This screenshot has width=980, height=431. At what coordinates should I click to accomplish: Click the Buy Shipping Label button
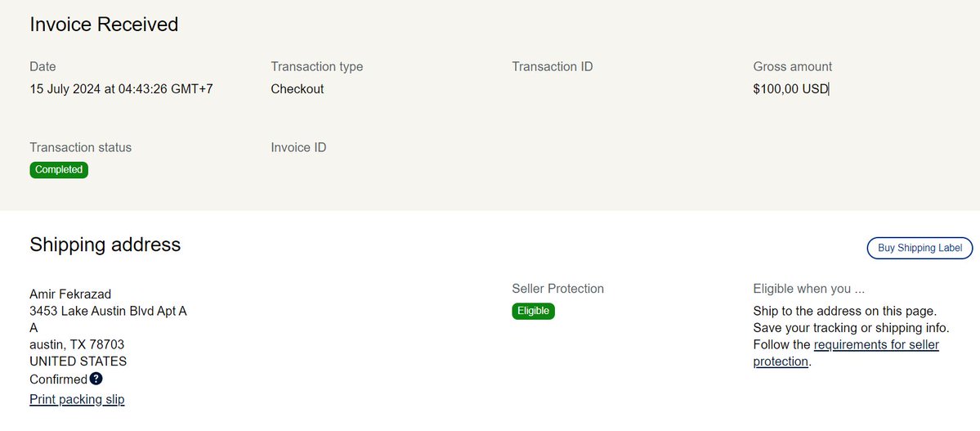(920, 248)
